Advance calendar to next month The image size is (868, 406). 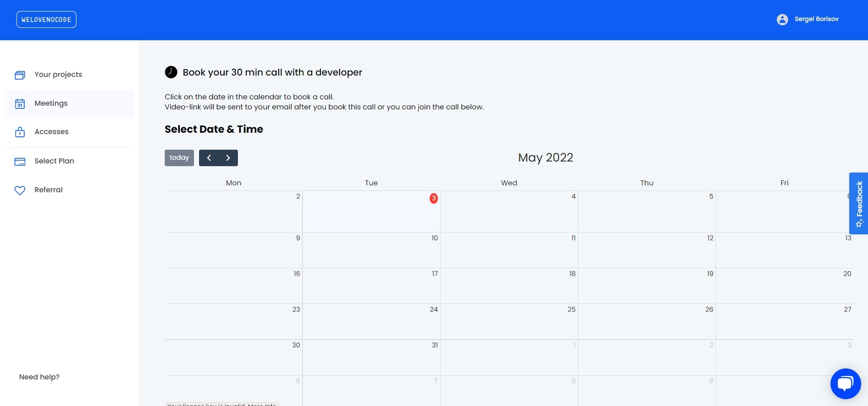228,158
